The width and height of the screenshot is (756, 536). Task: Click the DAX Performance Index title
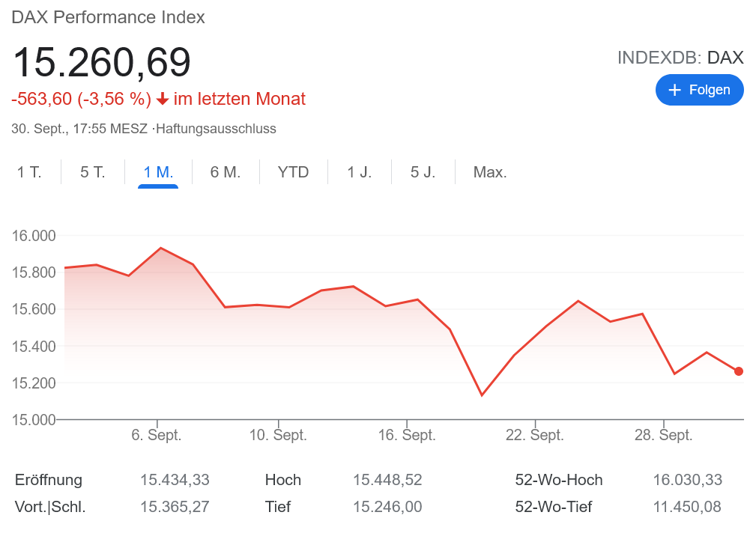[108, 17]
